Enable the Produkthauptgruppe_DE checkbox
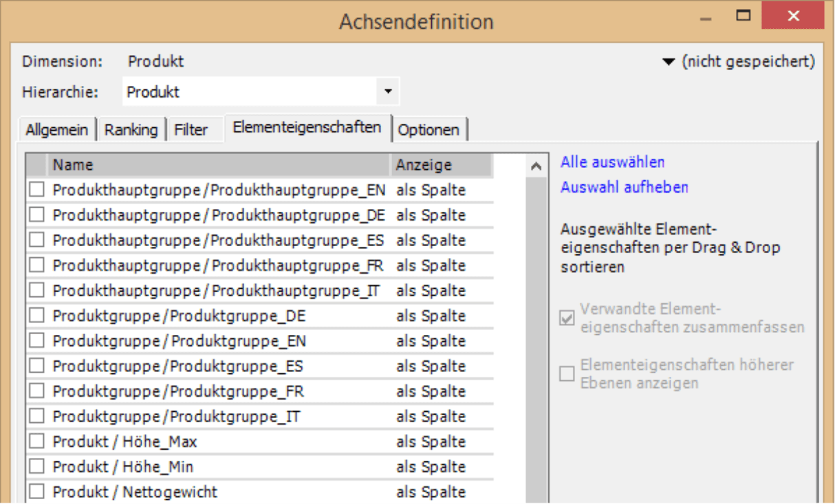This screenshot has height=504, width=835. click(36, 215)
